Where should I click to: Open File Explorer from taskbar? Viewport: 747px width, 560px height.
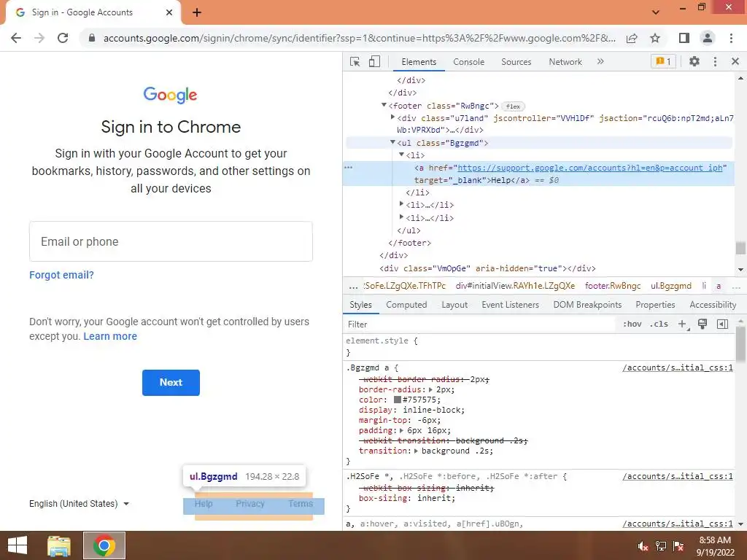[x=59, y=545]
